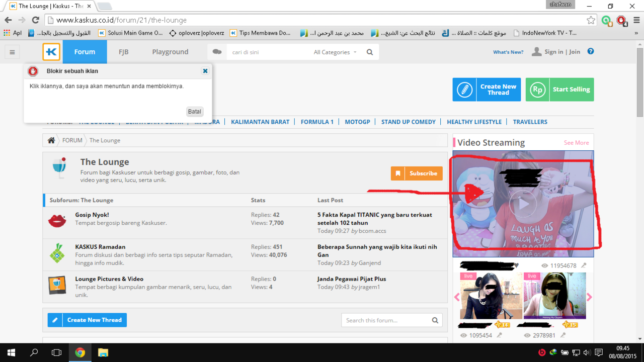Open Lounge Pictures & Video subforum
Viewport: 644px width, 362px height.
click(x=109, y=279)
